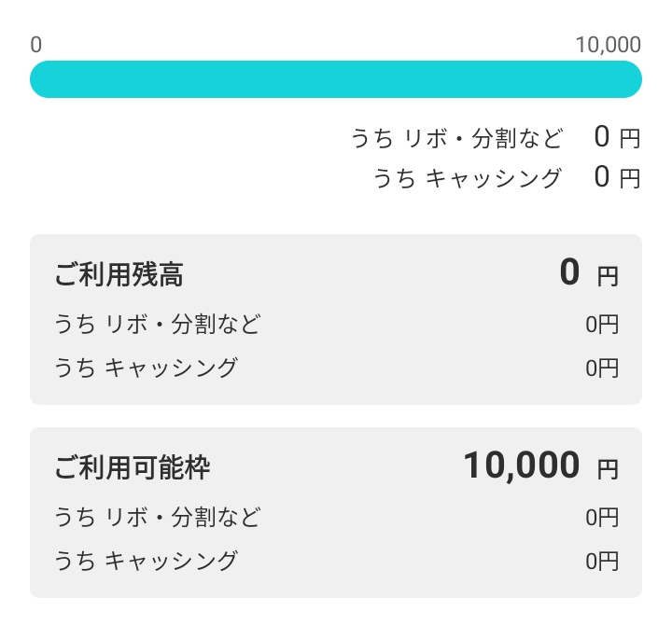Click the 円 unit beside the 10,000 amount
Image resolution: width=672 pixels, height=625 pixels.
[x=608, y=469]
